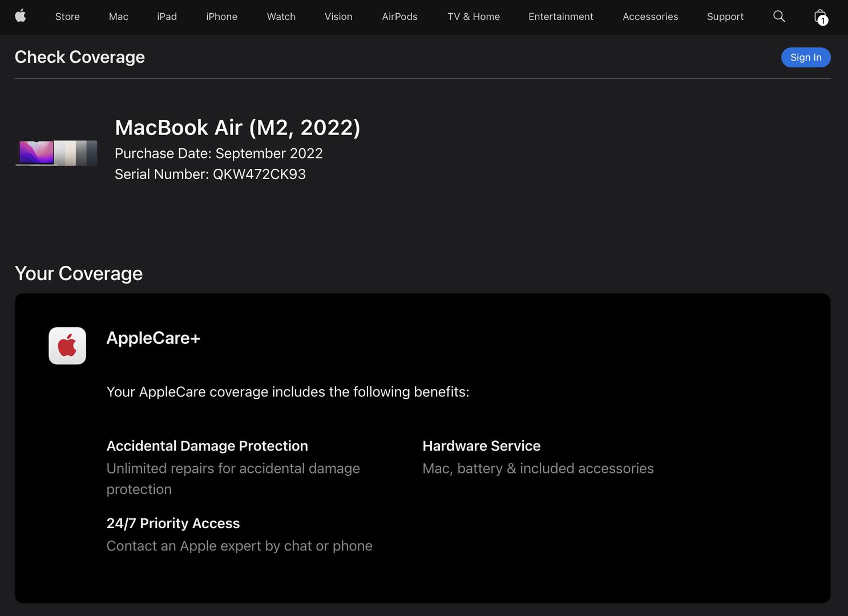Open the Store menu

[x=67, y=17]
